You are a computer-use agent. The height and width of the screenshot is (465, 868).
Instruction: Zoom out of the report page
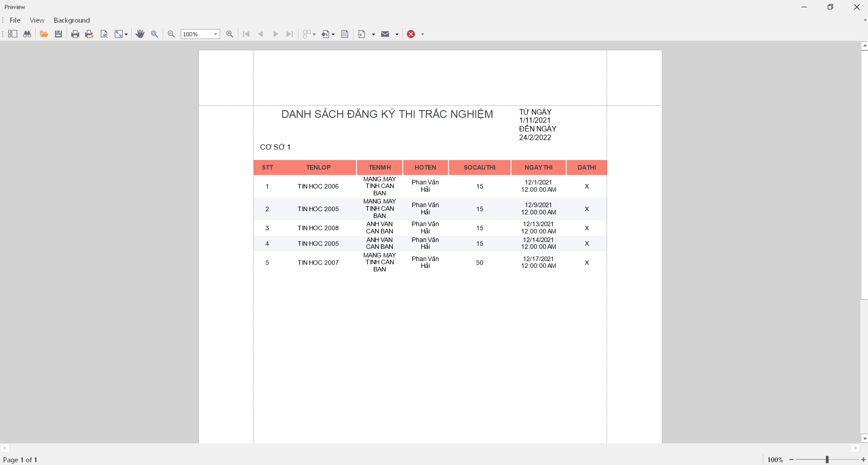[171, 34]
